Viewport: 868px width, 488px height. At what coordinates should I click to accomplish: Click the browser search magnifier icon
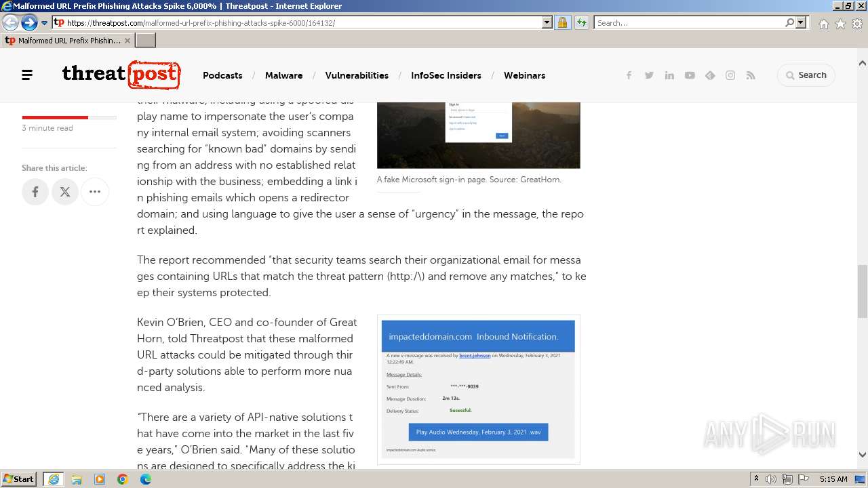(x=789, y=22)
